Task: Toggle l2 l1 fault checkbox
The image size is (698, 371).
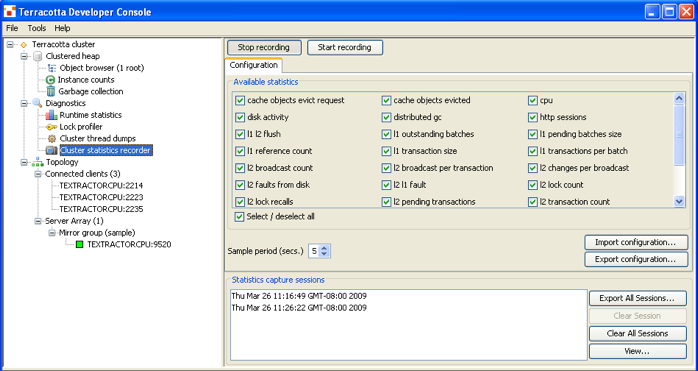Action: pyautogui.click(x=386, y=185)
